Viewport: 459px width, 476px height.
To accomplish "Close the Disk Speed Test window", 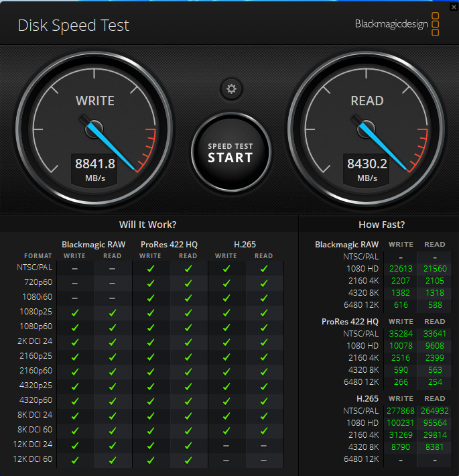I will pos(454,7).
